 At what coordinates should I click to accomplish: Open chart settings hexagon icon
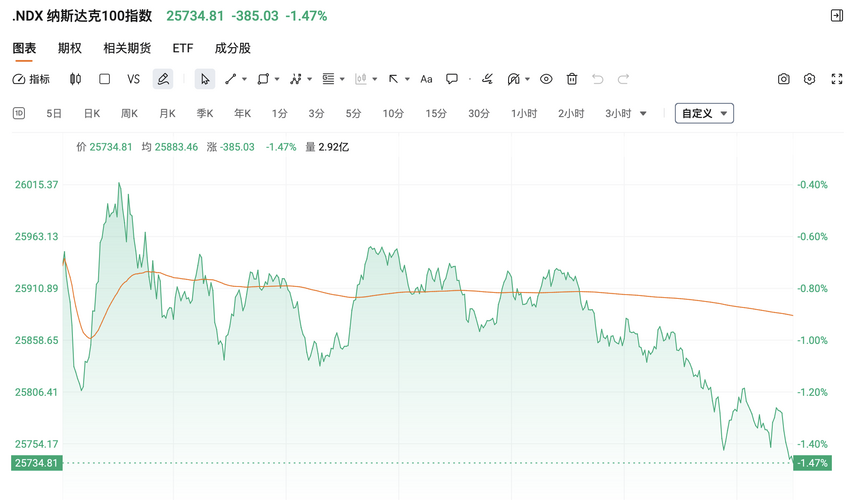click(810, 79)
